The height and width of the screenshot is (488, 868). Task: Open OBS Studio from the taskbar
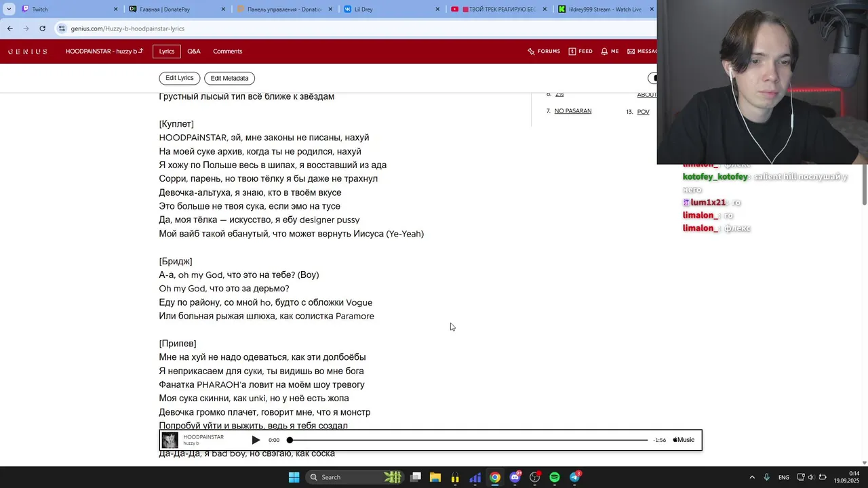tap(535, 477)
